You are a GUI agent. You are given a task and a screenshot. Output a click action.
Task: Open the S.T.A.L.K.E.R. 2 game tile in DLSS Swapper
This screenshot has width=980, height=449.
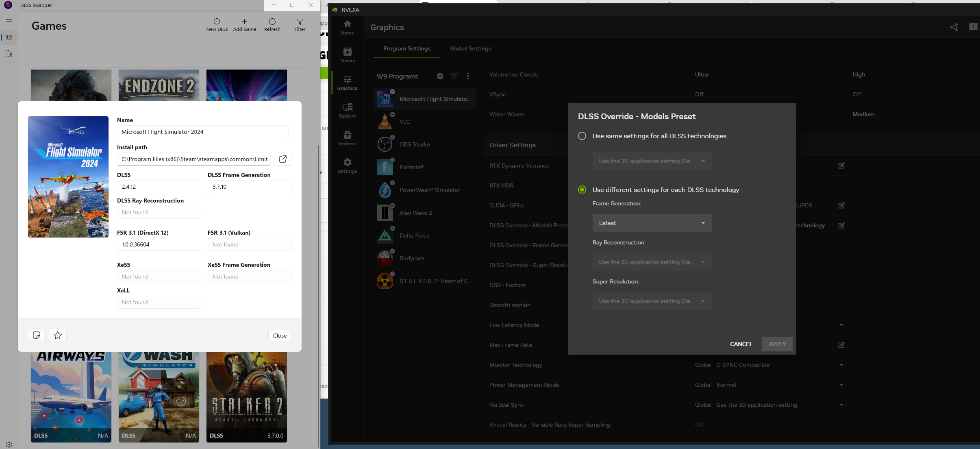[x=247, y=397]
